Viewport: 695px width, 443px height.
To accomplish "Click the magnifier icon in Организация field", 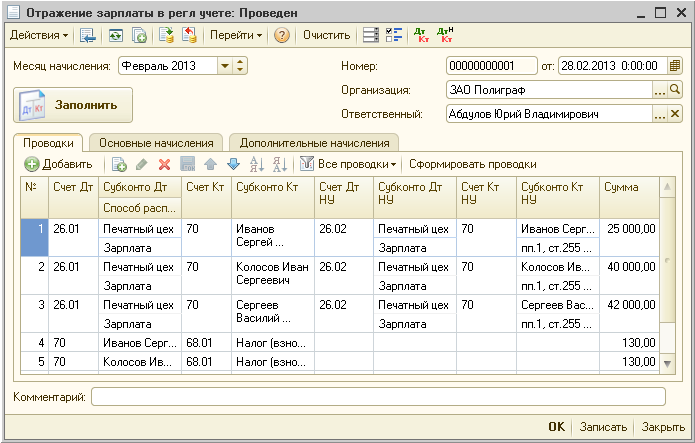I will (675, 90).
